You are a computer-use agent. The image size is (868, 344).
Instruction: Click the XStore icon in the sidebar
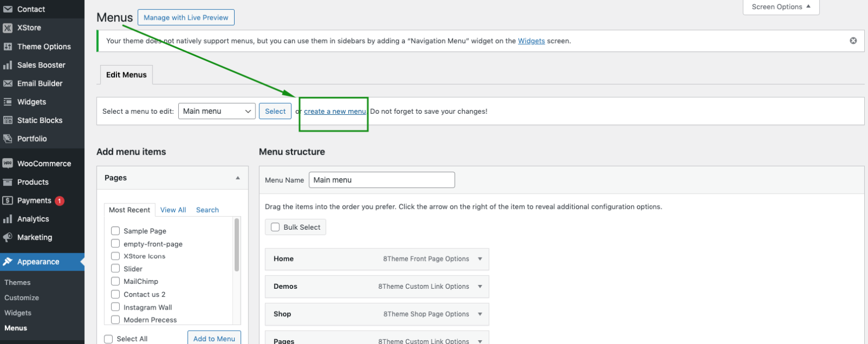pos(8,28)
